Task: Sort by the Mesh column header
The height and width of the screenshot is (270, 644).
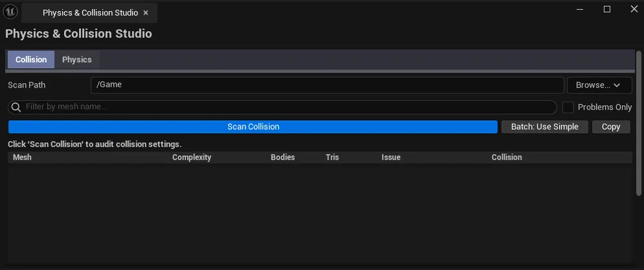Action: tap(22, 157)
